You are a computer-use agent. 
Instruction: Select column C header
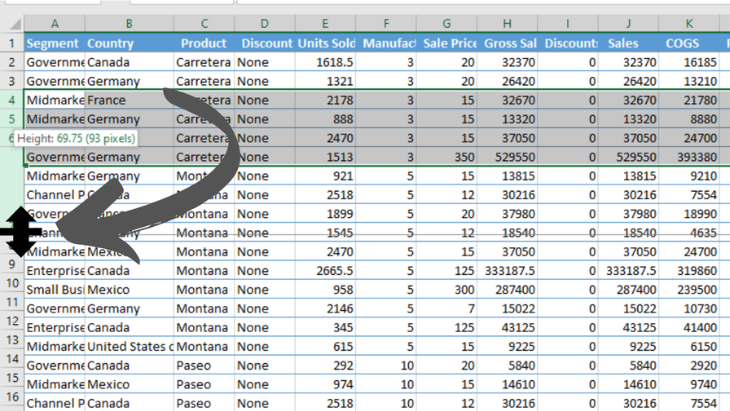[204, 23]
